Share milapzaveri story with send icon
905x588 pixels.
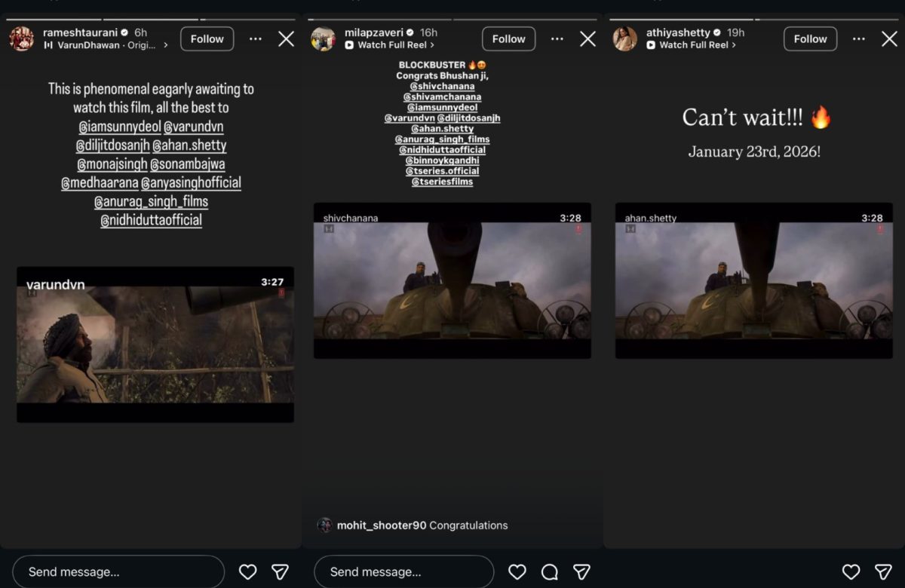581,572
